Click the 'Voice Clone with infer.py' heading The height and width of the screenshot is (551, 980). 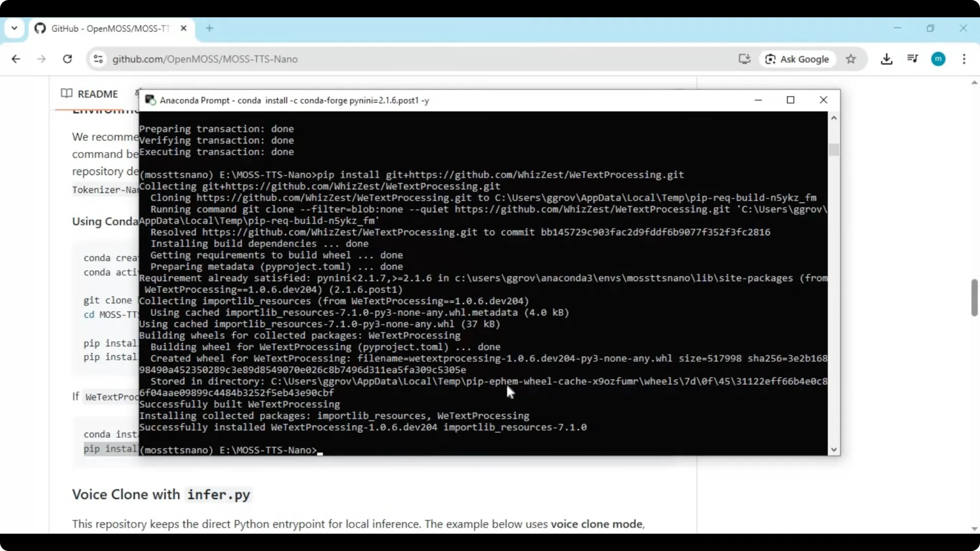click(x=161, y=494)
